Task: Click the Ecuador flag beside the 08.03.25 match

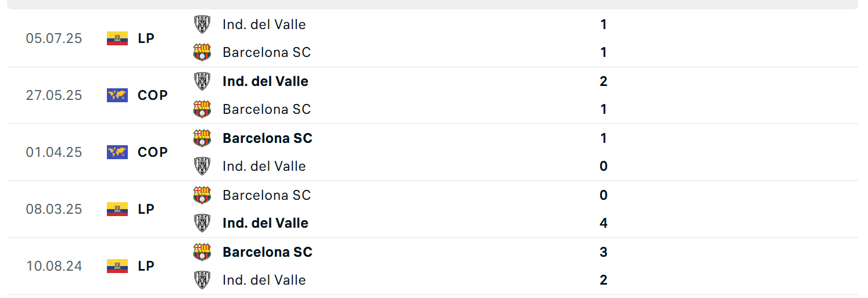Action: coord(117,209)
